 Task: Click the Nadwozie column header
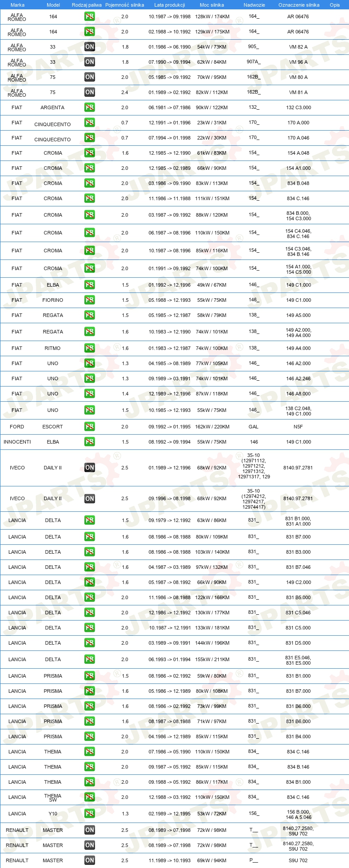[x=254, y=5]
